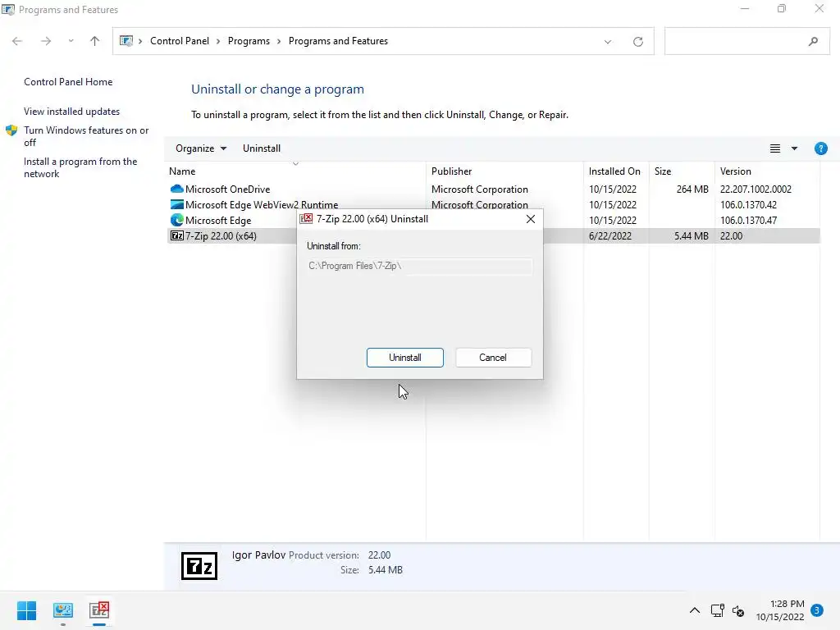The width and height of the screenshot is (840, 630).
Task: Click the Microsoft Edge logo icon
Action: coord(177,220)
